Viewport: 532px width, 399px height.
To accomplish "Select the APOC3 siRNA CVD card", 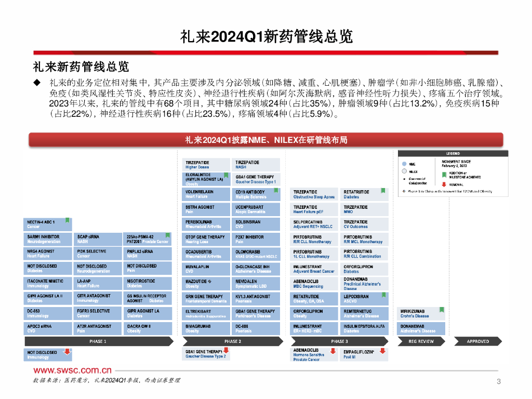I will pyautogui.click(x=48, y=328).
